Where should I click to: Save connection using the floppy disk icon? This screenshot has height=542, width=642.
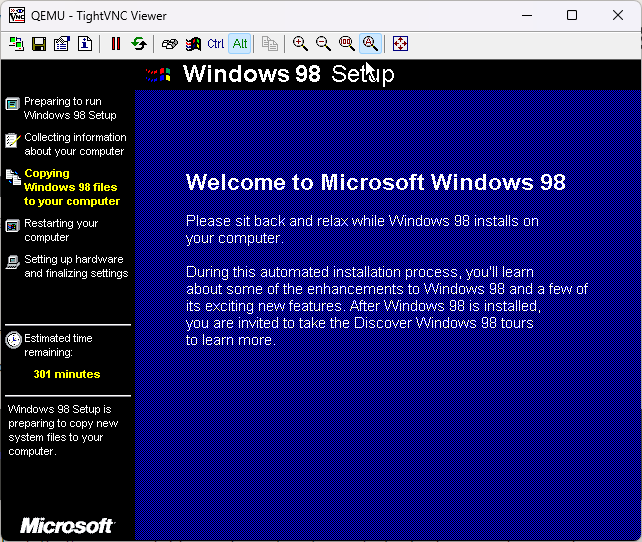tap(39, 44)
